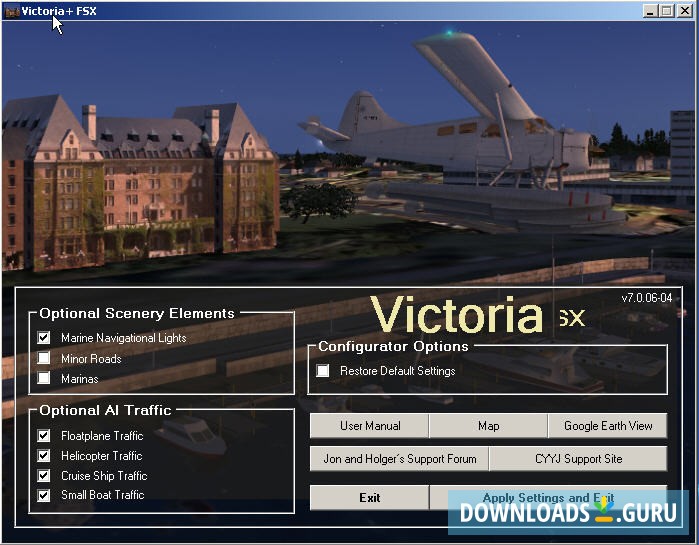The width and height of the screenshot is (699, 545).
Task: Visit Jon and Holger's Support Forum
Action: point(399,459)
